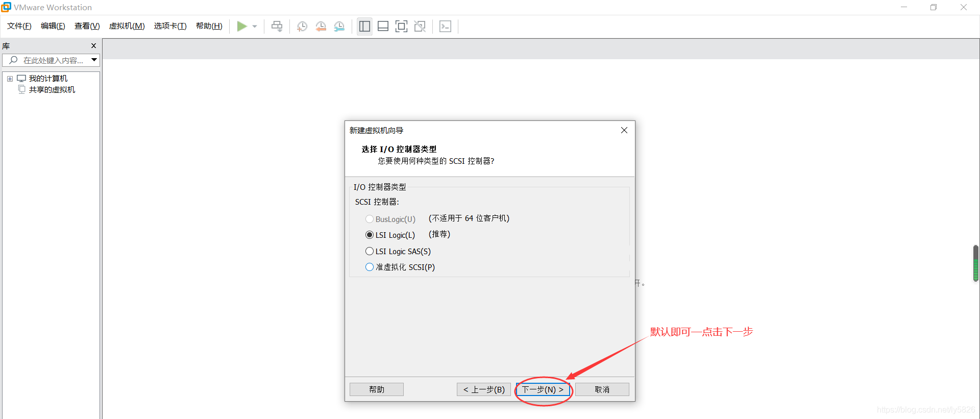Select 共享的虚拟机 in the library tree
This screenshot has width=980, height=419.
52,90
